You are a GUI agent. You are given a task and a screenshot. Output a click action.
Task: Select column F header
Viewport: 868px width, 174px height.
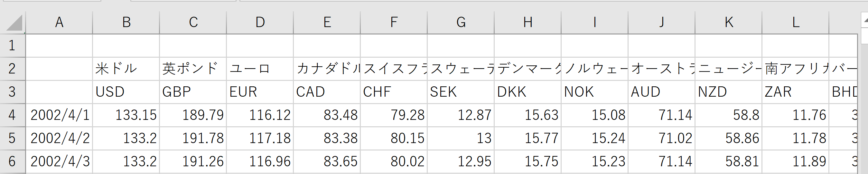(394, 22)
